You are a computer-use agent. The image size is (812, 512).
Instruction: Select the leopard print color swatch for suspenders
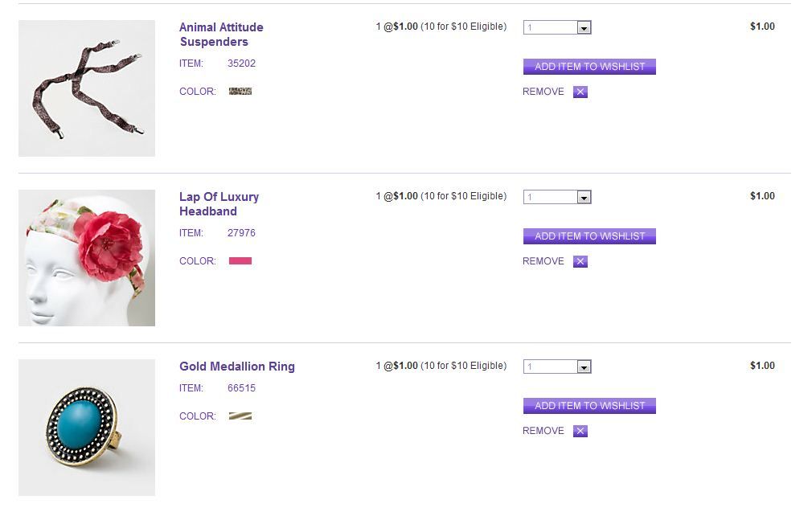click(x=240, y=92)
